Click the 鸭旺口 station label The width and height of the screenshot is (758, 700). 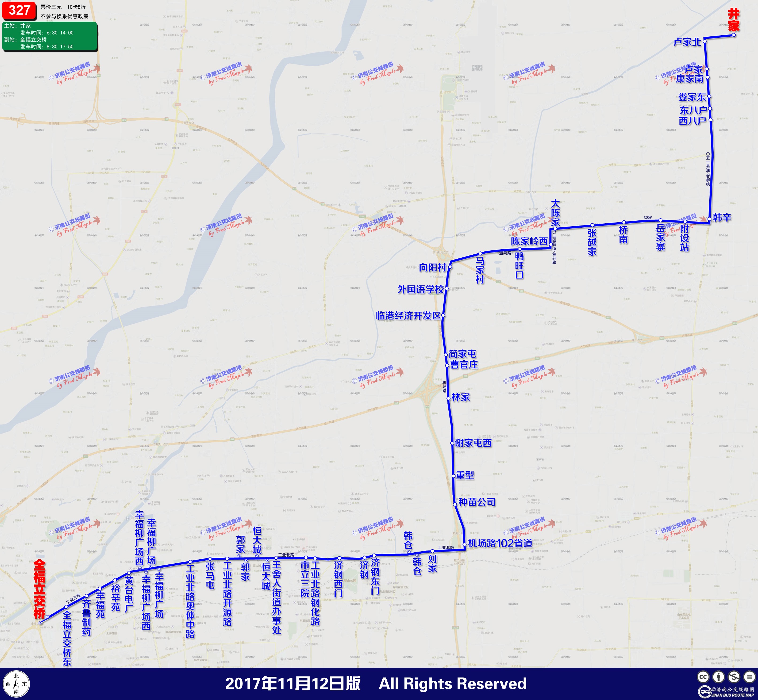tap(520, 265)
